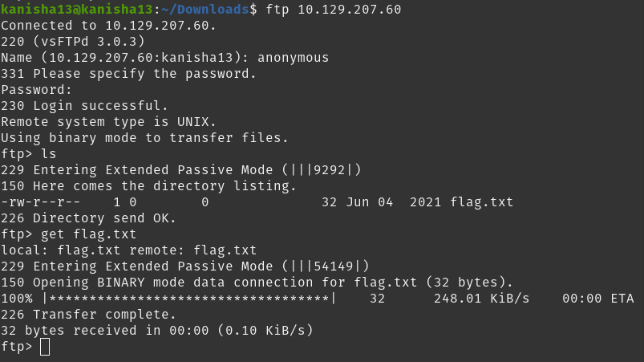This screenshot has width=644, height=362.
Task: Click the 230 Login successful message
Action: tap(84, 106)
